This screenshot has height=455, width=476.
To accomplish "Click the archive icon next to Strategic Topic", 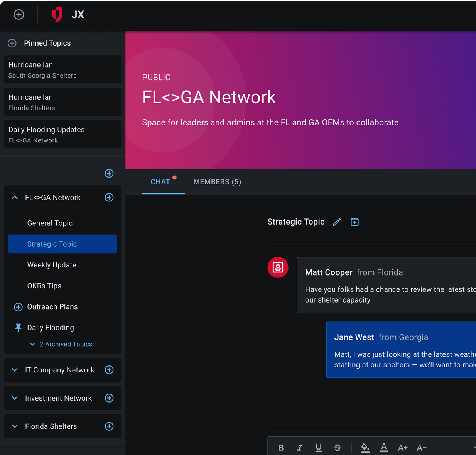I will [x=354, y=222].
